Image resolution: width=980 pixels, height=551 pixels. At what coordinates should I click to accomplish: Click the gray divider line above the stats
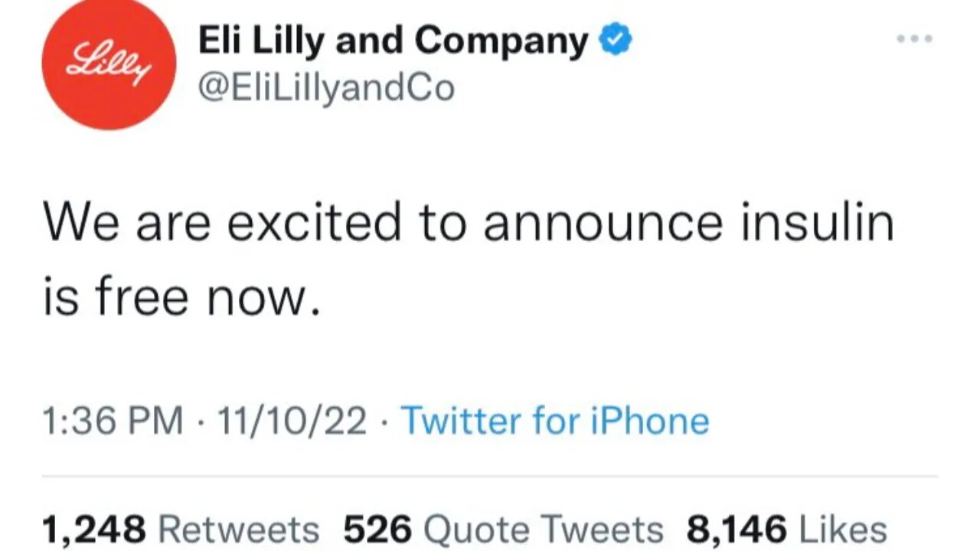490,476
